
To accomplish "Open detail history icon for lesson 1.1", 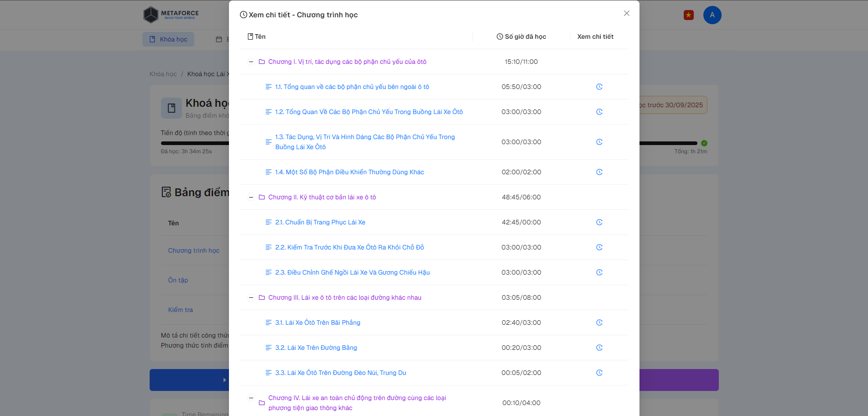I will 599,87.
